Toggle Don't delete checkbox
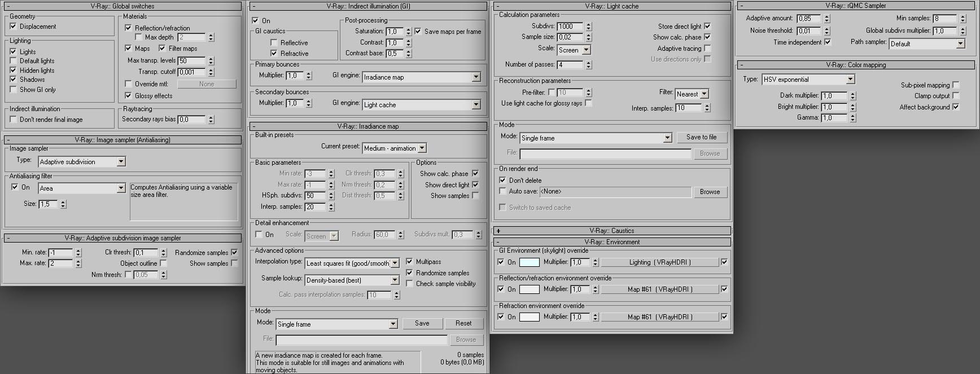This screenshot has width=980, height=374. pyautogui.click(x=502, y=181)
